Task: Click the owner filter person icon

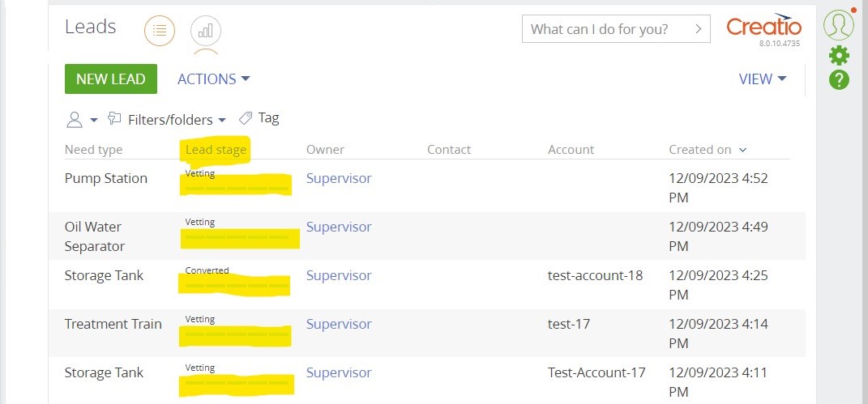Action: (75, 119)
